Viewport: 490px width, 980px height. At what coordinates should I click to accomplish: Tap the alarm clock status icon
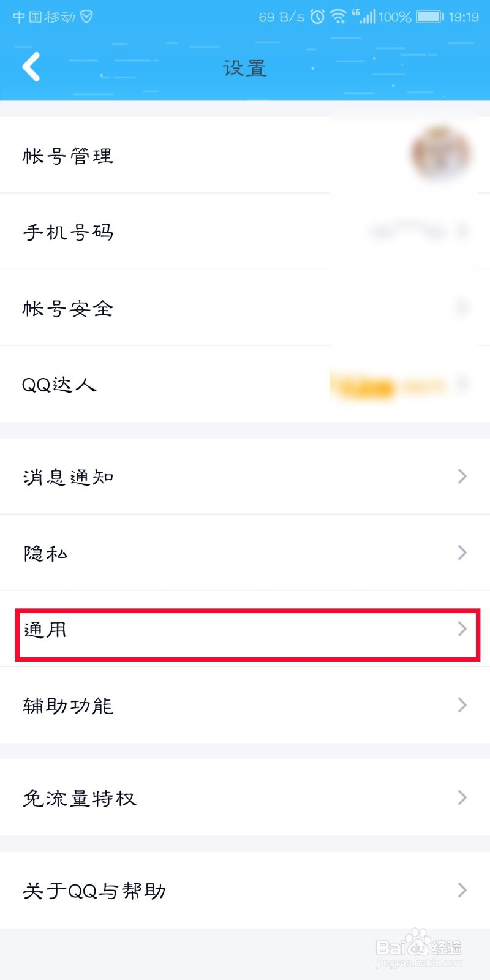point(317,17)
